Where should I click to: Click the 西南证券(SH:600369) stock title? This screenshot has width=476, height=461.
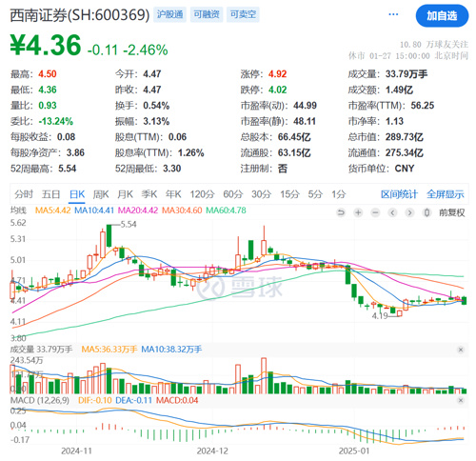[x=80, y=15]
